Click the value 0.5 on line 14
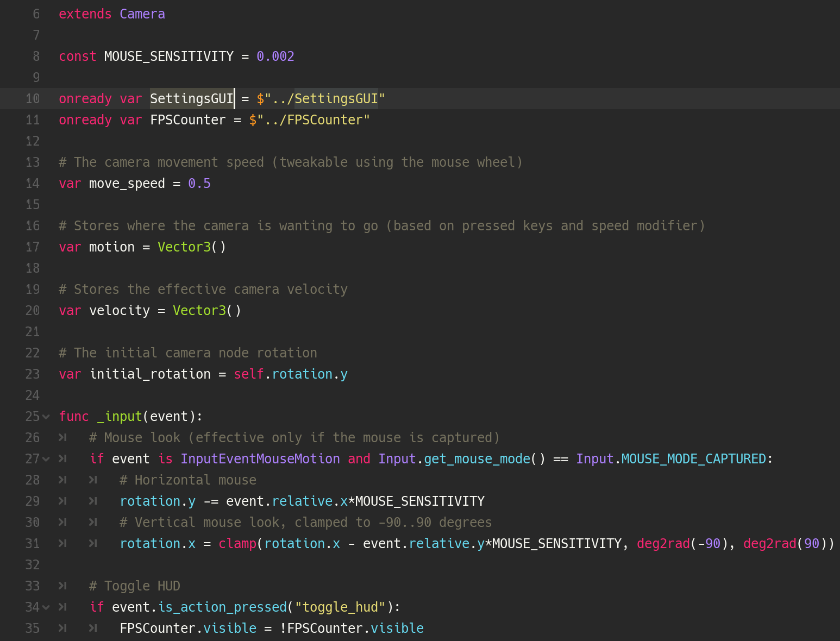 (199, 184)
